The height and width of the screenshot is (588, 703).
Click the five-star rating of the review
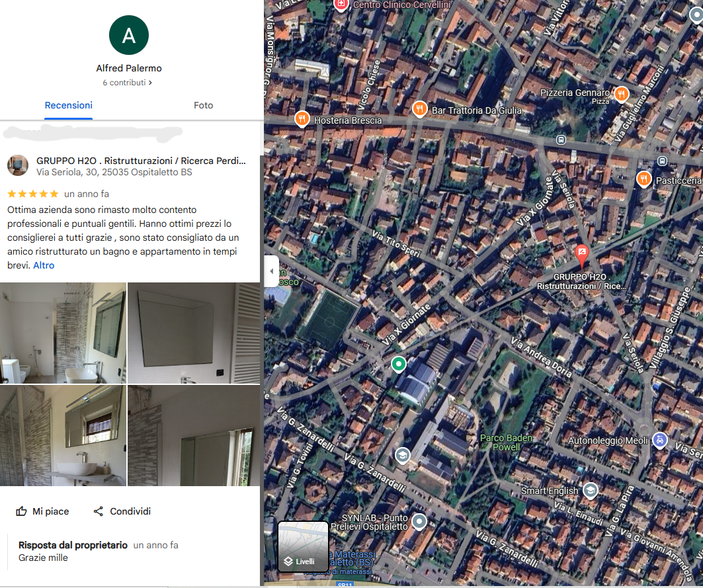pyautogui.click(x=32, y=194)
